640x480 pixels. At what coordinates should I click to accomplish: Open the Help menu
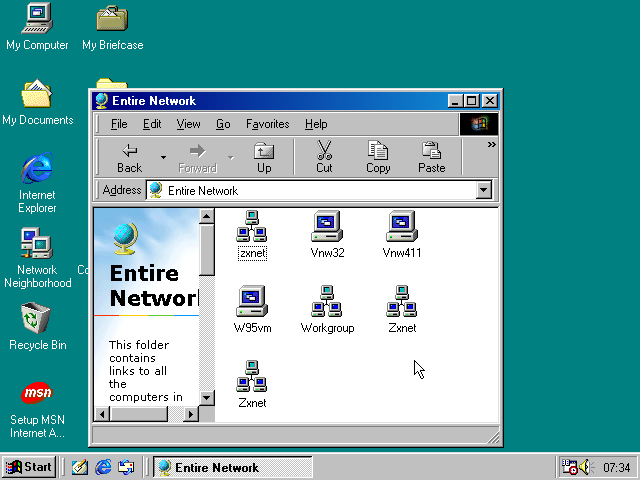316,124
